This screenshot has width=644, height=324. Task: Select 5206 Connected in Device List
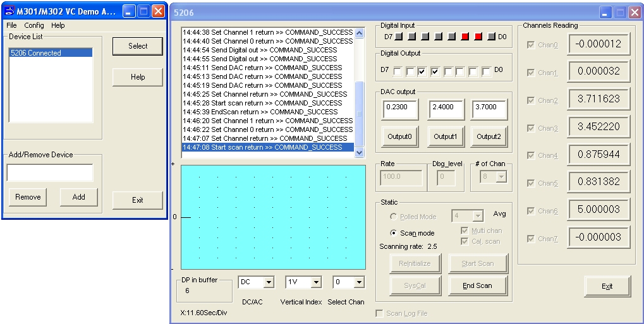(36, 53)
